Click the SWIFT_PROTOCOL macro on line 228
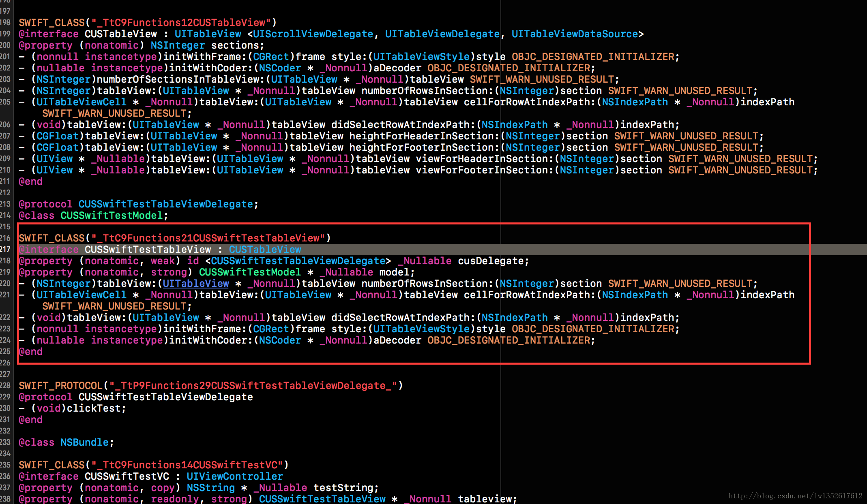 [x=60, y=386]
